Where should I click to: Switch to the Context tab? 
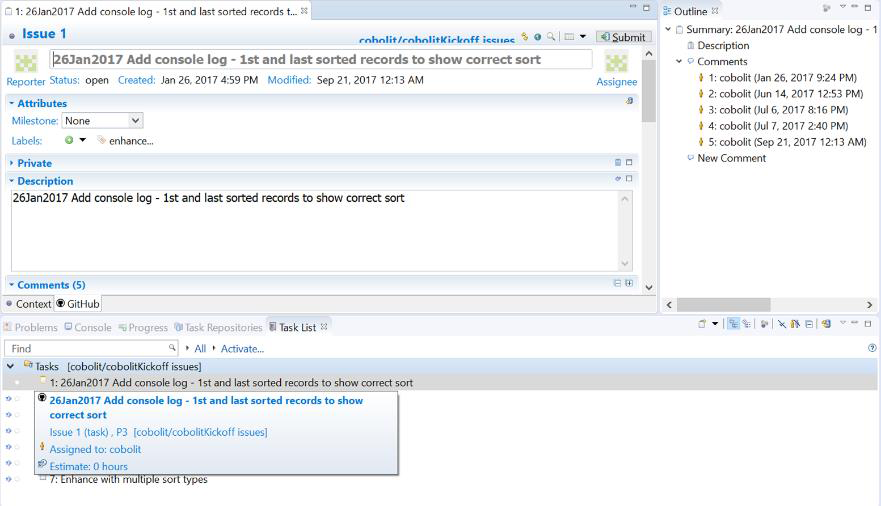(x=28, y=304)
